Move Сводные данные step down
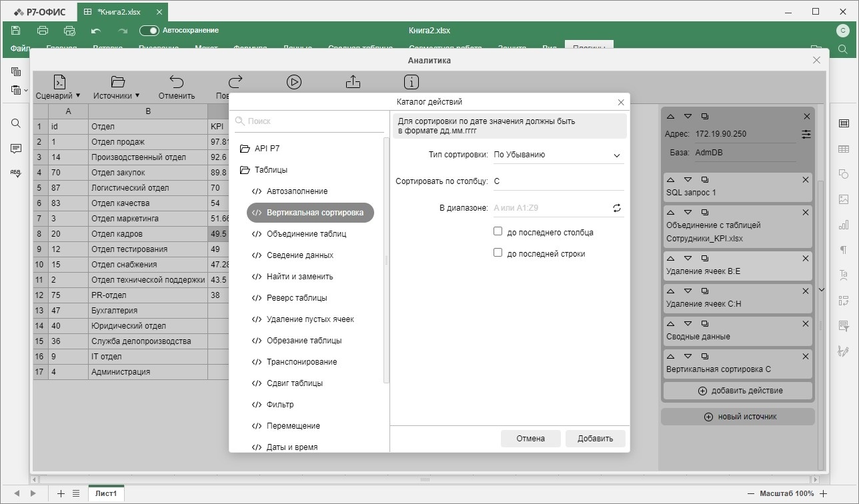Screen dimensions: 859x504 688,324
